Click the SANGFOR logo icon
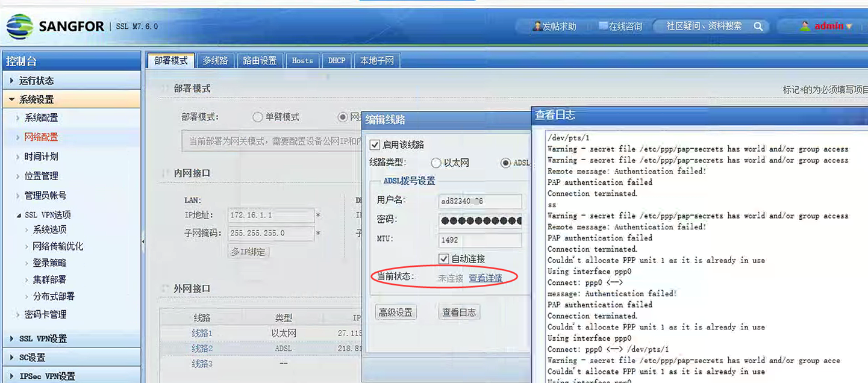The image size is (868, 383). coord(20,26)
